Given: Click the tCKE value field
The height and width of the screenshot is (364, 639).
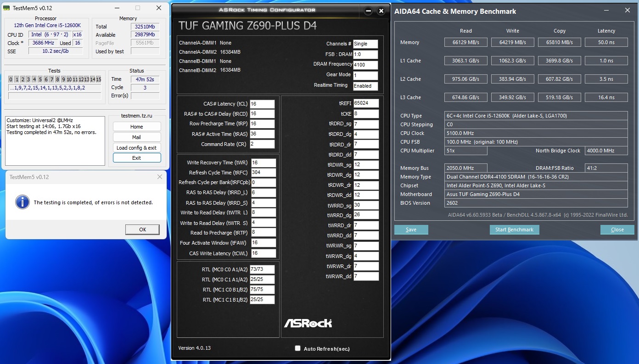Looking at the screenshot, I should pyautogui.click(x=366, y=114).
